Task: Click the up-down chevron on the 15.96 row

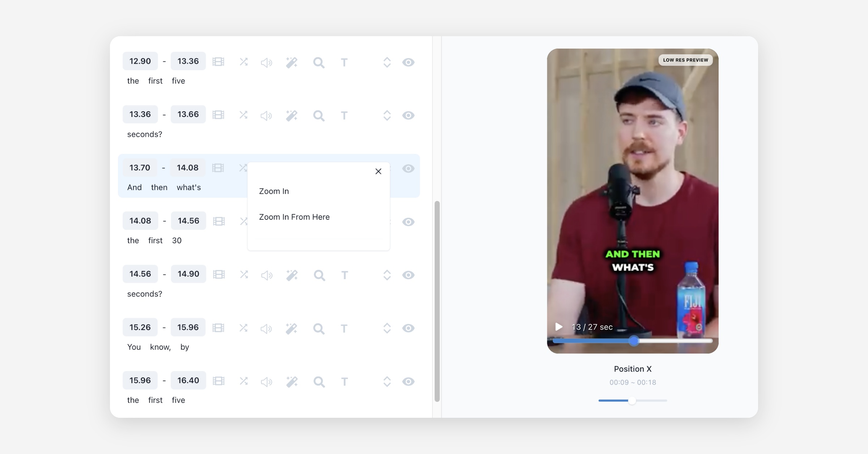Action: coord(387,382)
